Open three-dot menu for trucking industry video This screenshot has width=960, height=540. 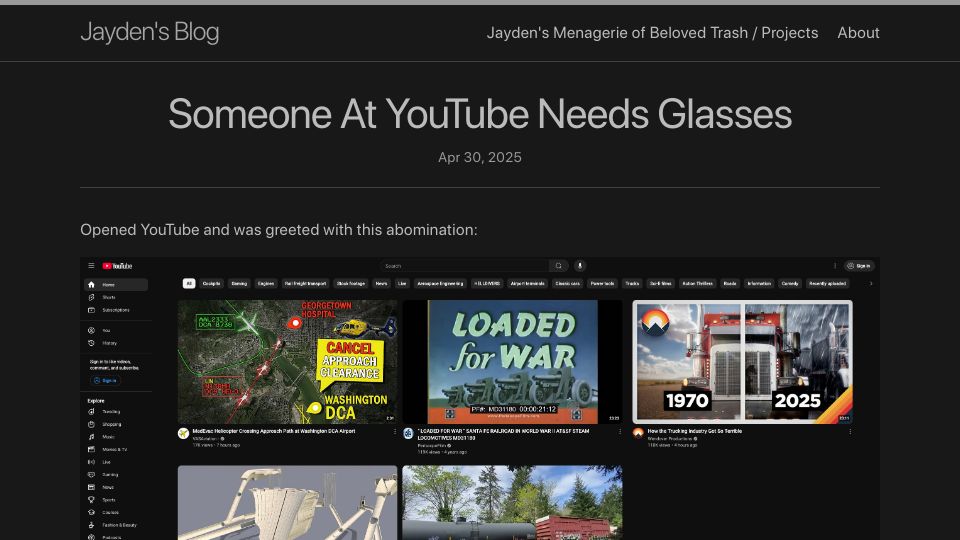(850, 432)
